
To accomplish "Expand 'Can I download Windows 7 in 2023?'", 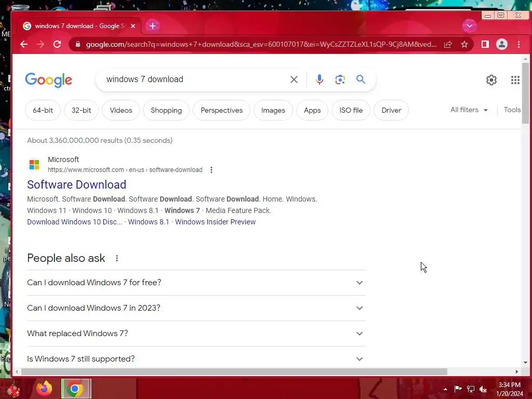I will click(196, 308).
